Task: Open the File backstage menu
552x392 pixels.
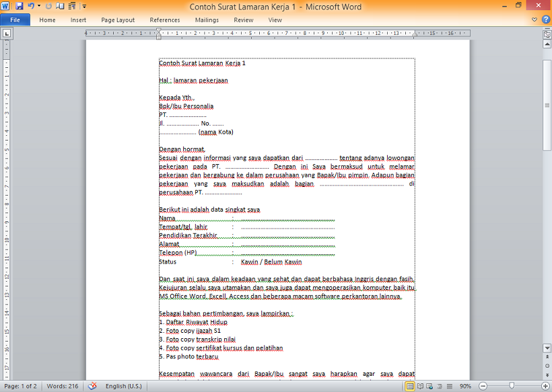Action: [15, 19]
